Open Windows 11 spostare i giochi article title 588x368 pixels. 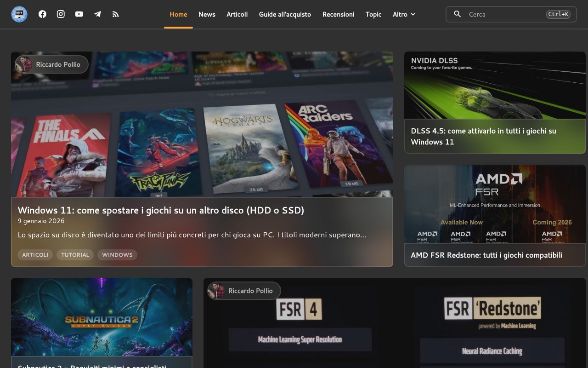(x=161, y=210)
